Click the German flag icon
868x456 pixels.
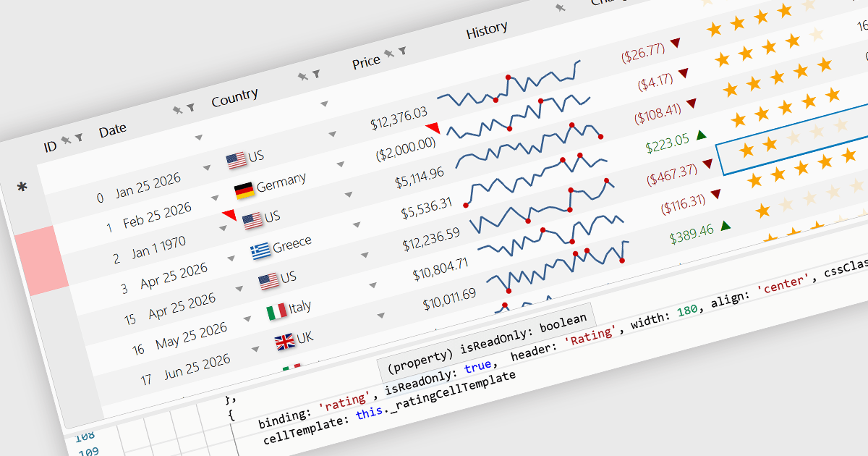click(244, 190)
